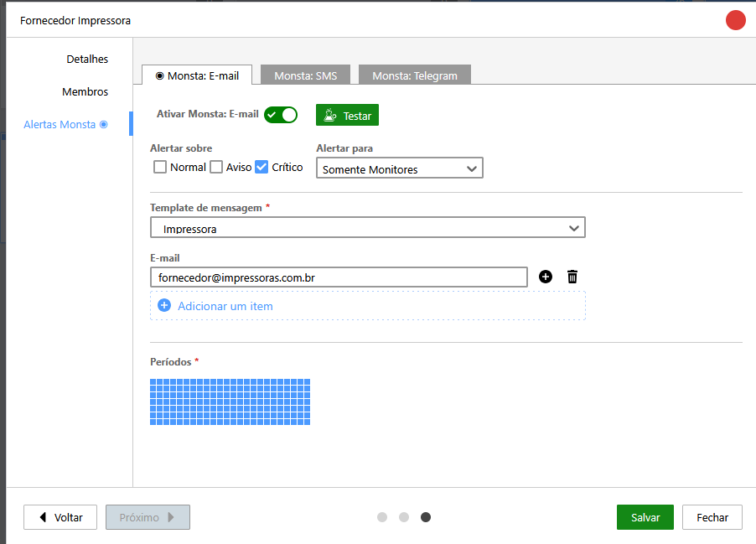Expand the Template de mensagem dropdown
This screenshot has width=756, height=544.
tap(368, 228)
